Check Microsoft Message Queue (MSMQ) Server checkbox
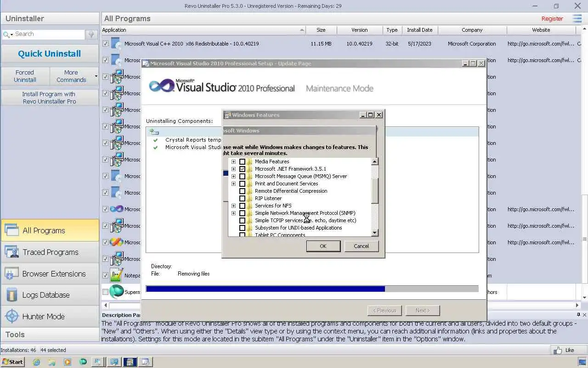 click(242, 176)
